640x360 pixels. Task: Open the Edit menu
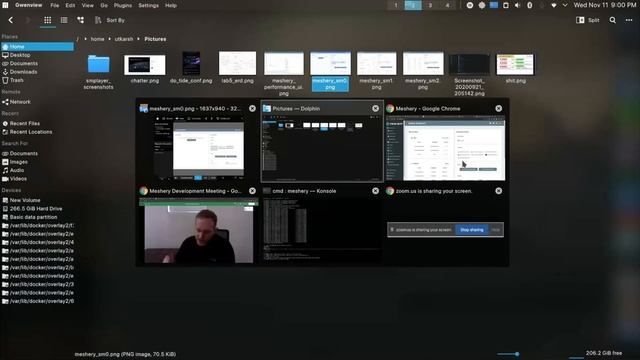70,5
